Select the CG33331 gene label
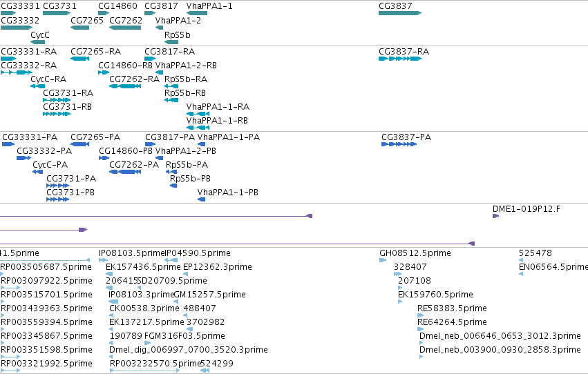588x374 pixels. click(20, 6)
